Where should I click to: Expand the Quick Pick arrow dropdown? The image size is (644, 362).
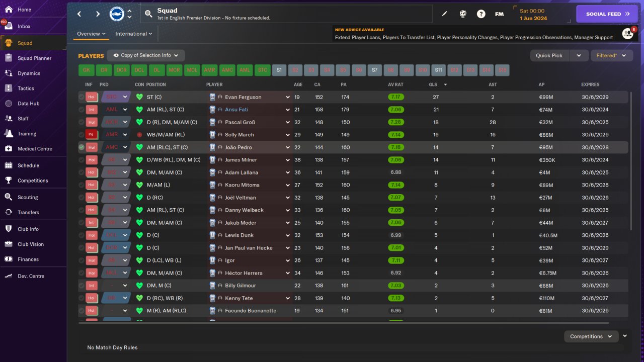(579, 55)
